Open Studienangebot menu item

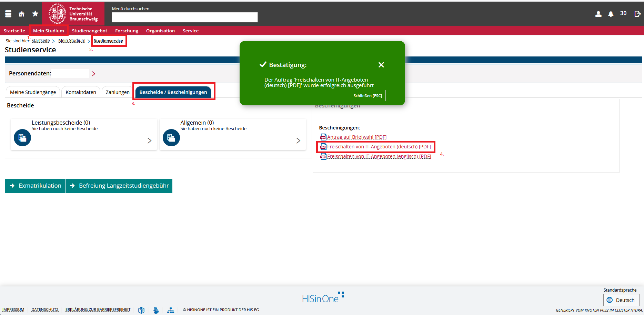pyautogui.click(x=89, y=31)
